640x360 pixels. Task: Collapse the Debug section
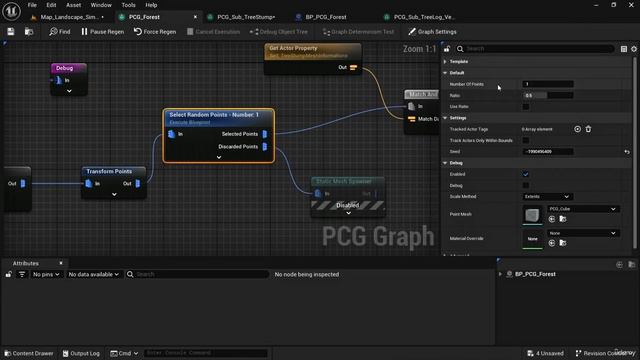tap(445, 163)
